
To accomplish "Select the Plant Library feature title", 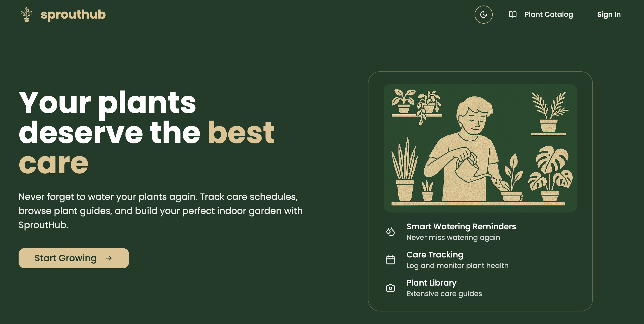I will 431,283.
